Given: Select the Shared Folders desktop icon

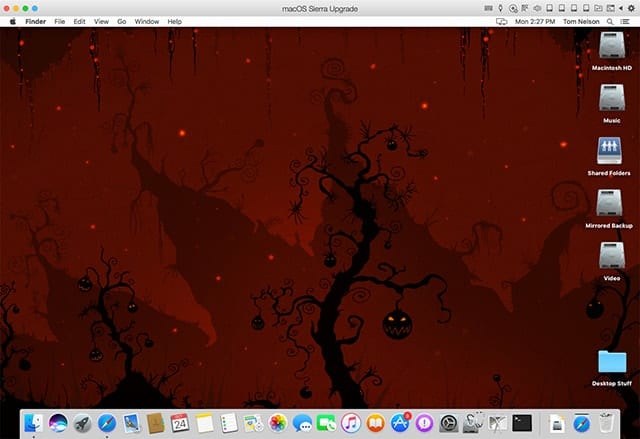Looking at the screenshot, I should pyautogui.click(x=610, y=151).
